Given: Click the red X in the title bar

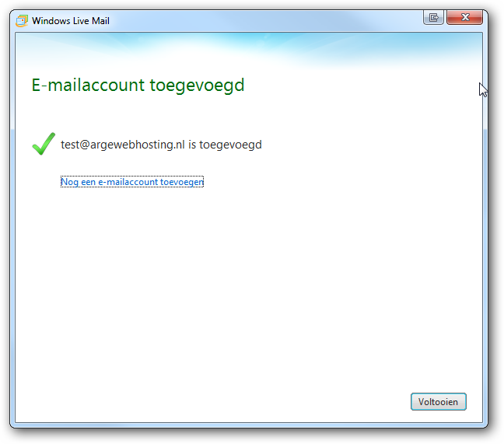Looking at the screenshot, I should [x=465, y=17].
